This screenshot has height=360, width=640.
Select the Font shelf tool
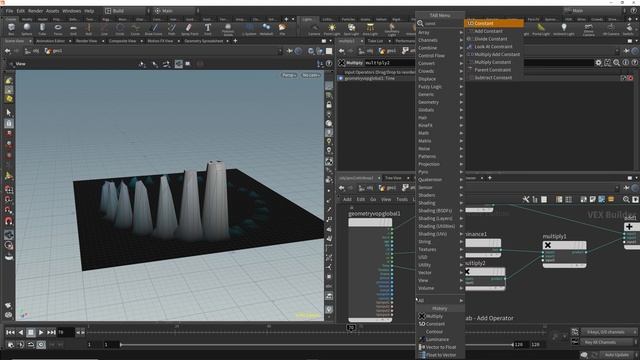pos(208,29)
